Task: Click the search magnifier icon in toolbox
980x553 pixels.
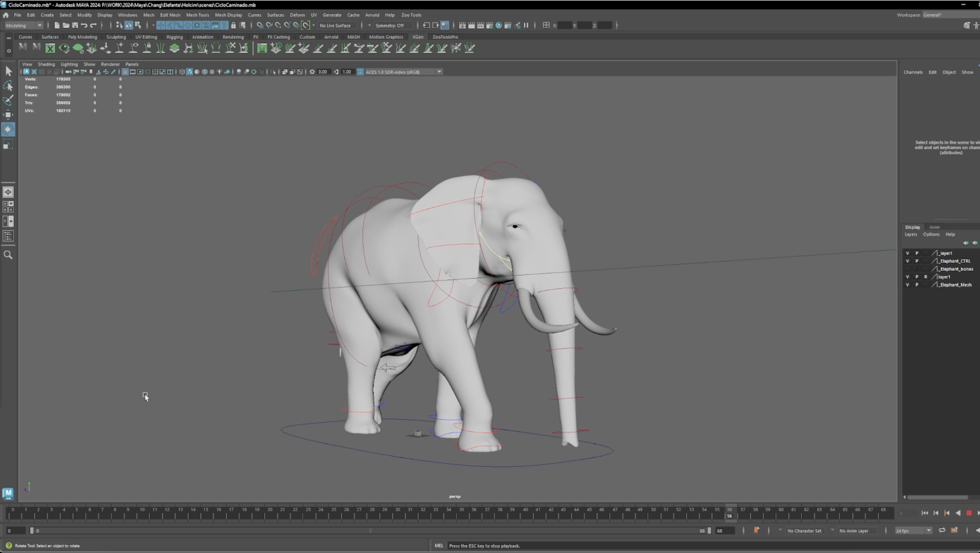Action: click(8, 255)
